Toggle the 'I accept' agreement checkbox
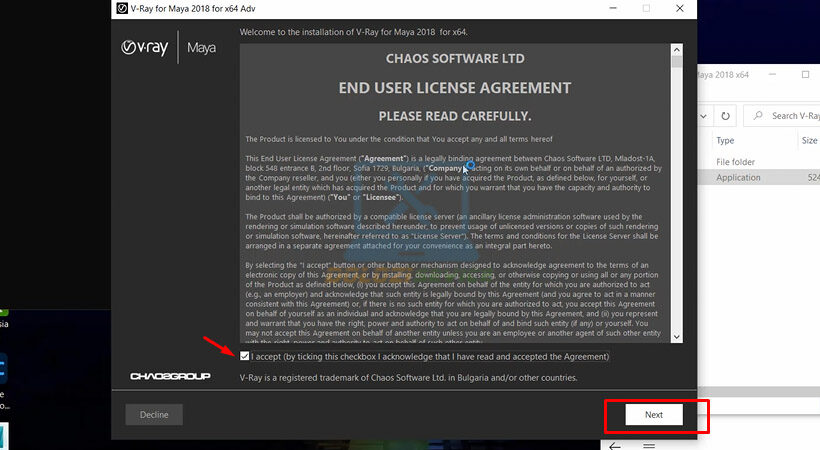 [245, 356]
